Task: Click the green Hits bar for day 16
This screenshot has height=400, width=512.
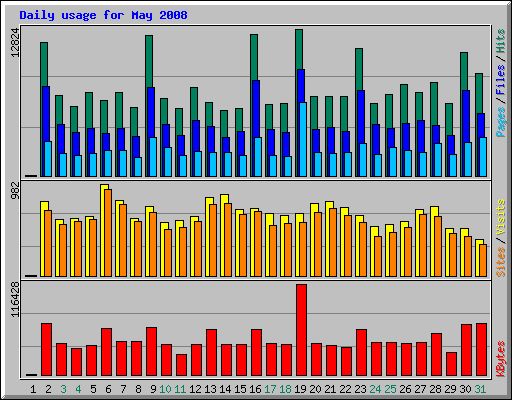Action: coord(254,57)
